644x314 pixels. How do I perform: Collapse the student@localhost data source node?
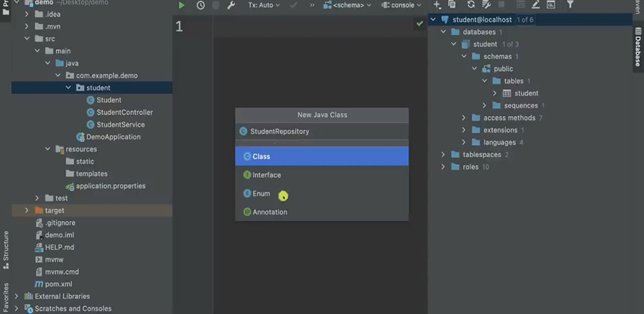click(x=433, y=19)
